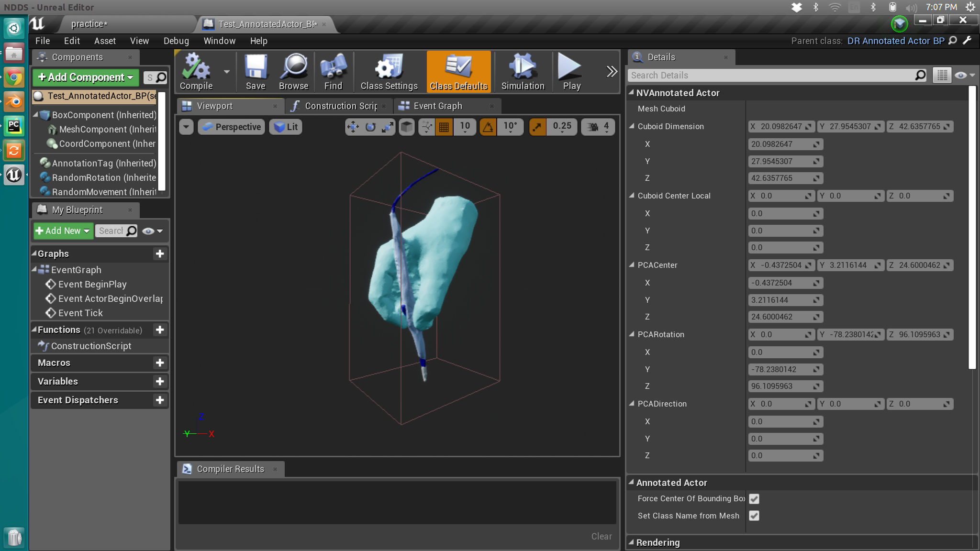Browse to the asset in Content Browser
This screenshot has height=551, width=980.
[293, 72]
